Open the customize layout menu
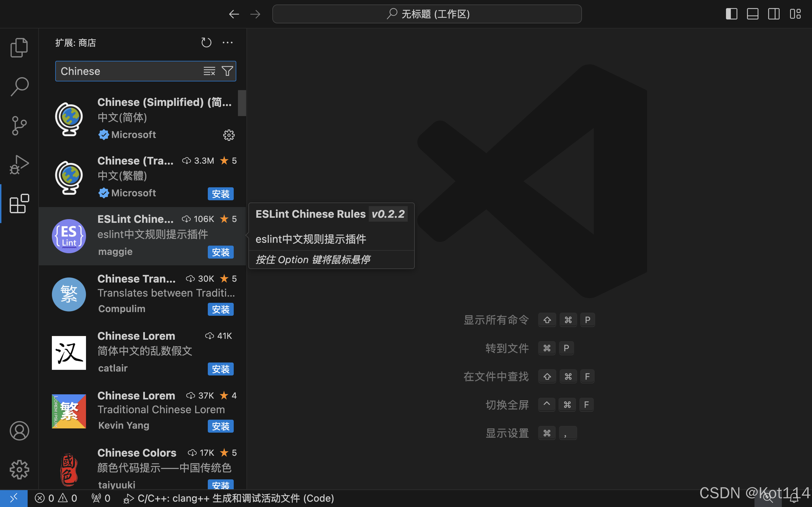Image resolution: width=812 pixels, height=507 pixels. click(795, 14)
